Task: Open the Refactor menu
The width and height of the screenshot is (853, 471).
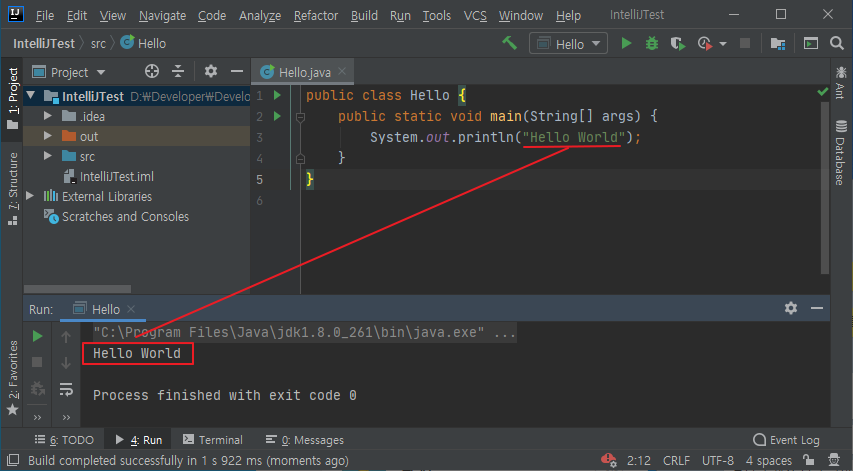Action: [x=316, y=16]
